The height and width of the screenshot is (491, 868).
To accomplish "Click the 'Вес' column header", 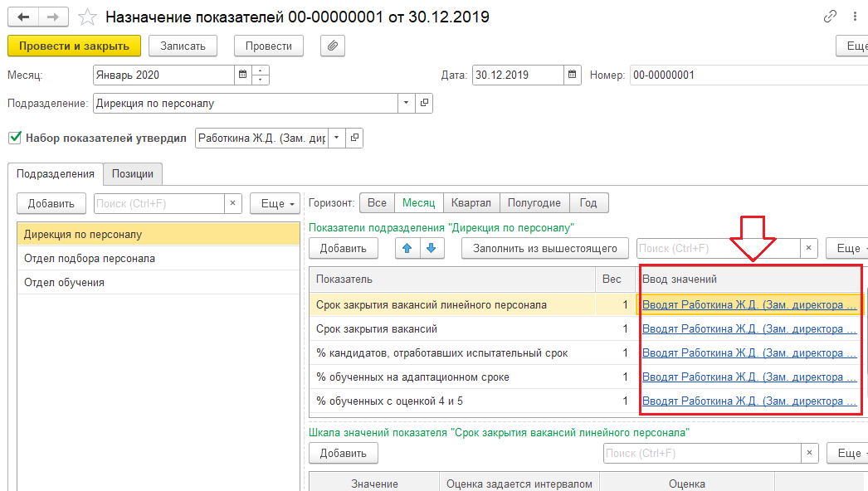I will tap(615, 280).
